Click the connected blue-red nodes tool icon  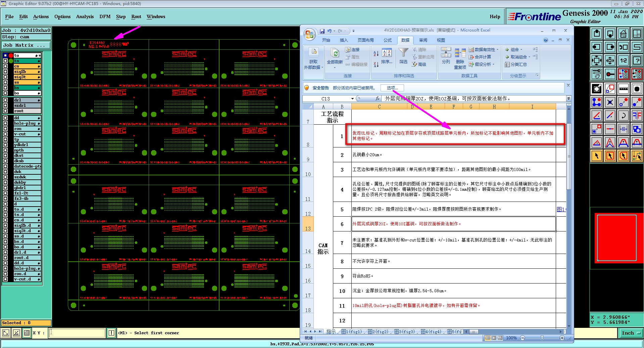(x=597, y=102)
